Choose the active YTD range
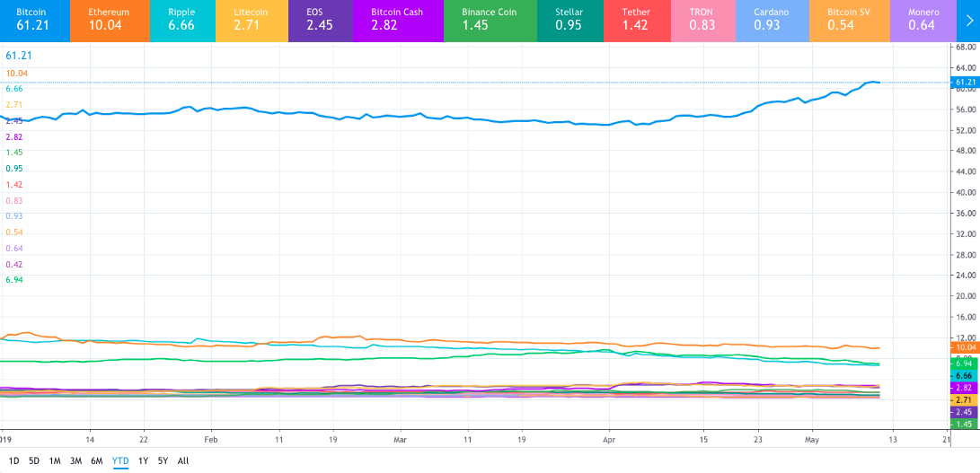The width and height of the screenshot is (980, 473). [x=120, y=461]
